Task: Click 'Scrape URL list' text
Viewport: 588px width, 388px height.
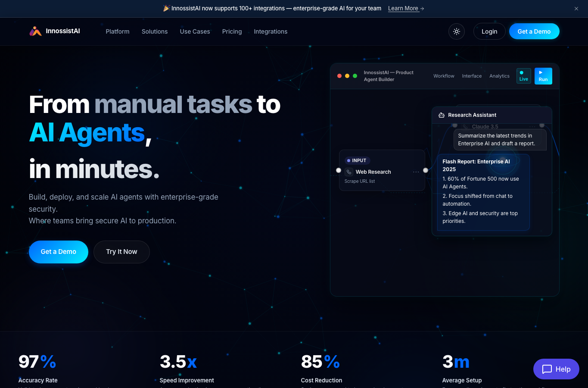Action: click(360, 181)
